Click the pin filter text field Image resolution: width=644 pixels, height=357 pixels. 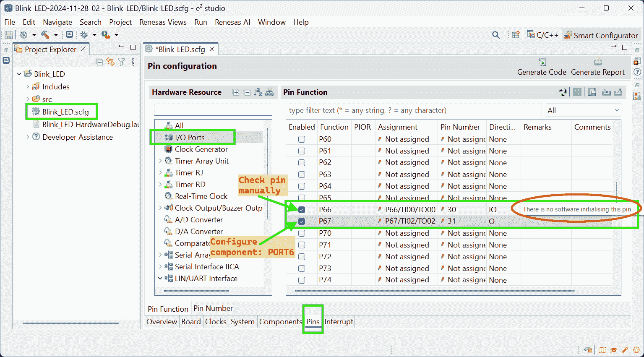pyautogui.click(x=413, y=110)
